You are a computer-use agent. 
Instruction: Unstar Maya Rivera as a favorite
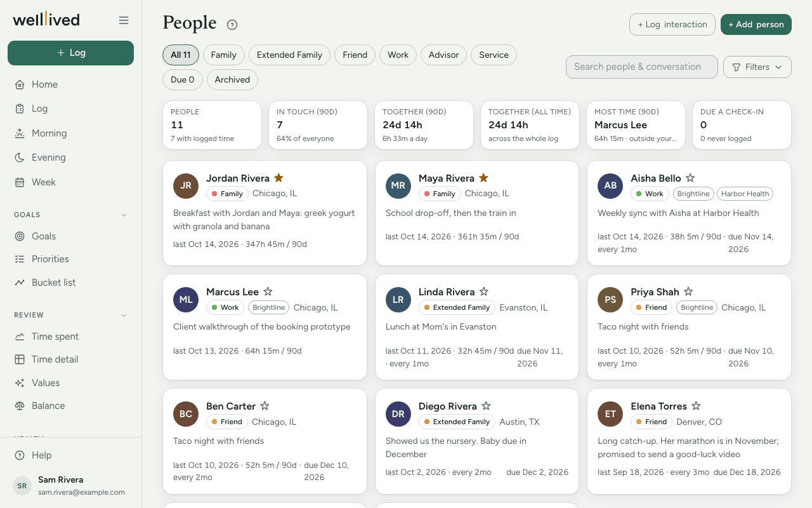[483, 178]
